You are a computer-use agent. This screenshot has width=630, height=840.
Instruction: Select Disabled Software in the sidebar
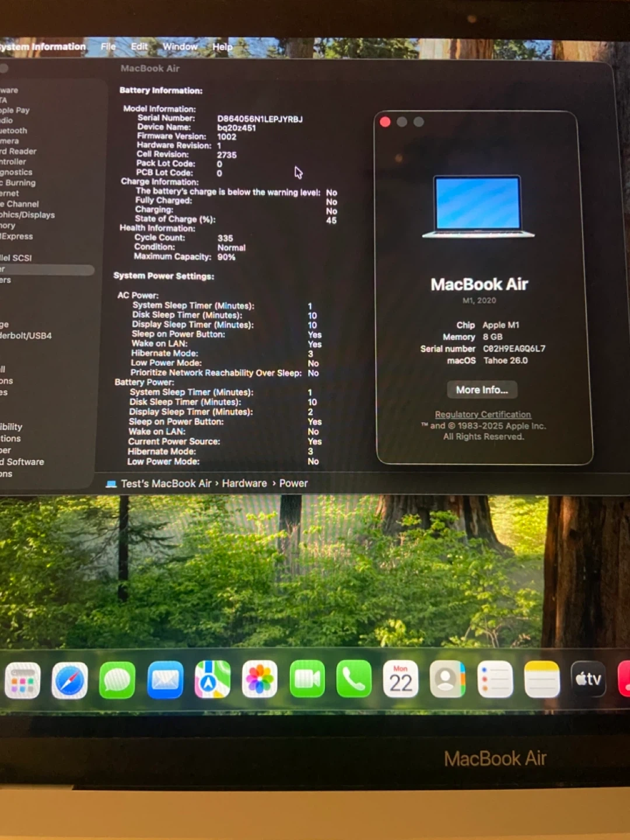(22, 462)
